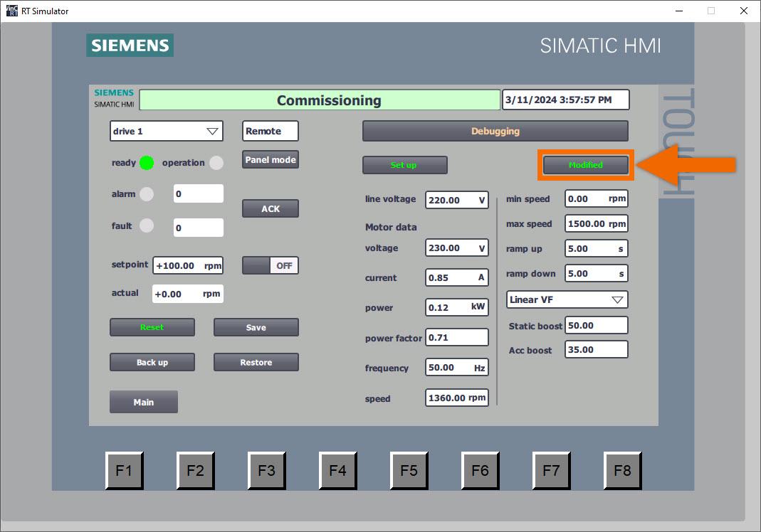Viewport: 761px width, 532px height.
Task: Activate the Debugging mode button
Action: click(495, 131)
